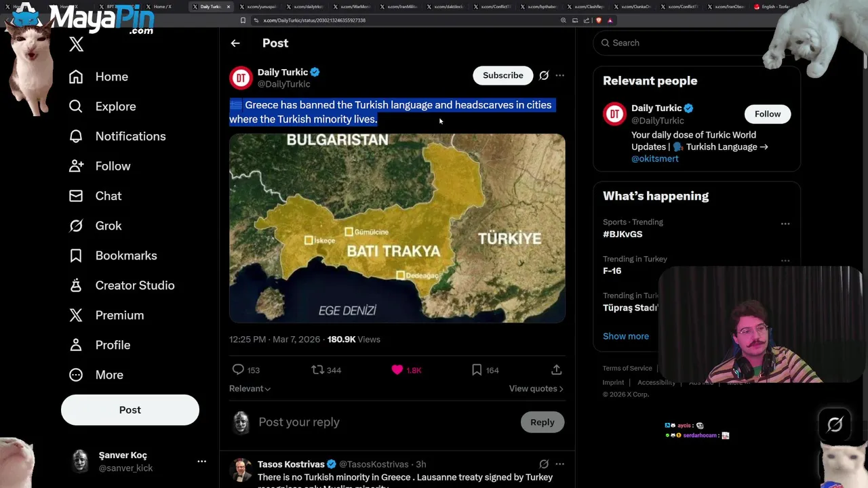
Task: Open the Follow people icon in sidebar
Action: tap(76, 166)
